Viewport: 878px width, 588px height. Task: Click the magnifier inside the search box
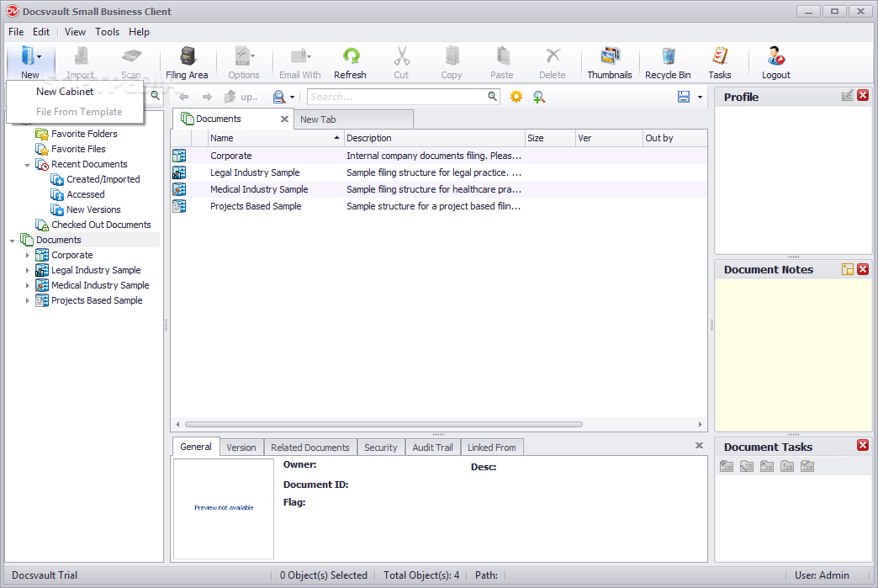coord(492,97)
